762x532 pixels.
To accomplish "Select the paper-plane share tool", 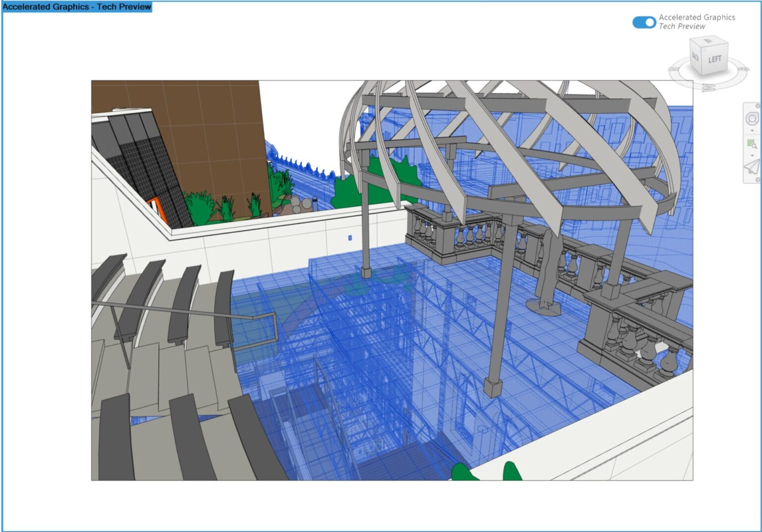I will click(752, 166).
